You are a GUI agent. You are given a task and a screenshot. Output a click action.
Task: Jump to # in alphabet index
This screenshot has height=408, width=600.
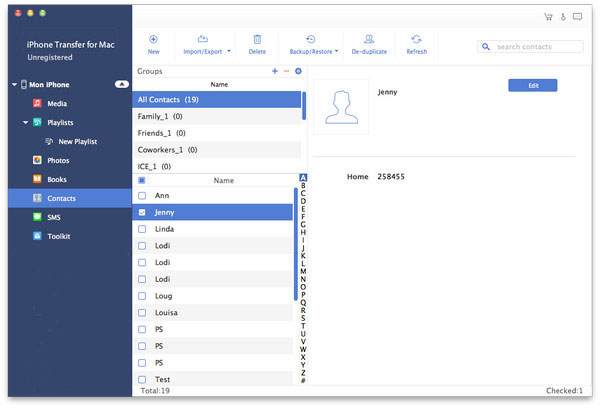click(x=303, y=380)
